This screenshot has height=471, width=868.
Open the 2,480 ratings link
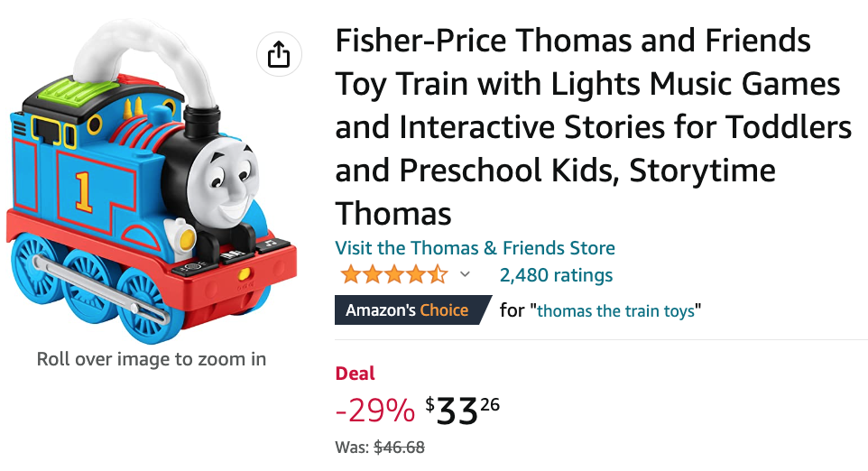[x=556, y=275]
